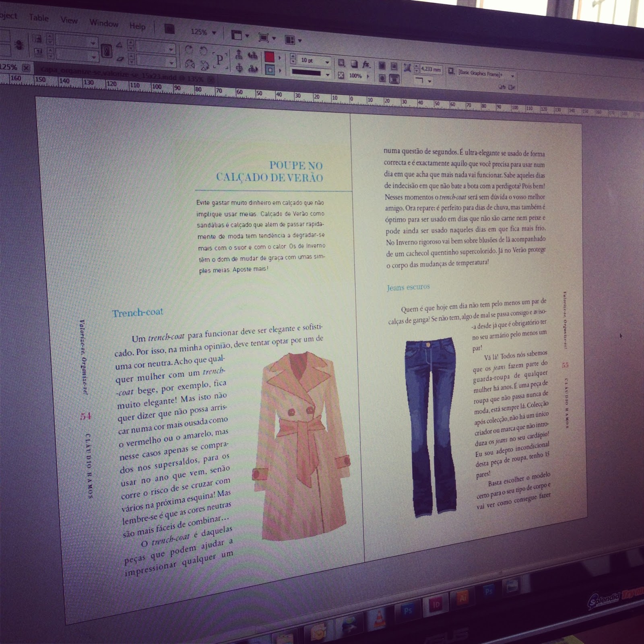Click the red fill color swatch
Viewport: 644px width, 644px height.
tap(269, 57)
